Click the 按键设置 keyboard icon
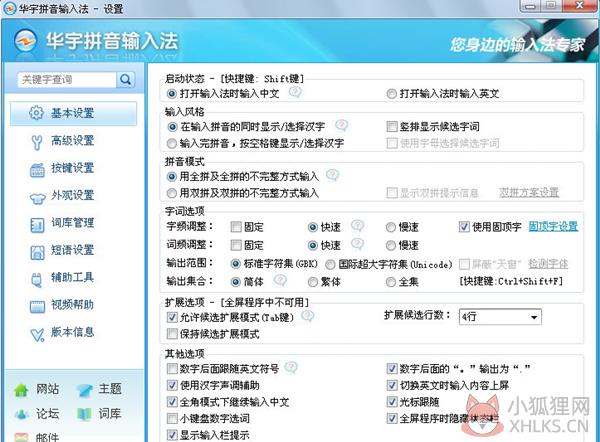Viewport: 600px width, 442px height. click(37, 170)
